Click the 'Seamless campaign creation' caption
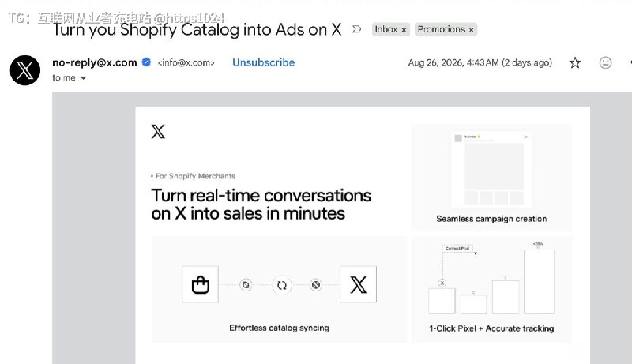This screenshot has width=632, height=364. coord(491,219)
